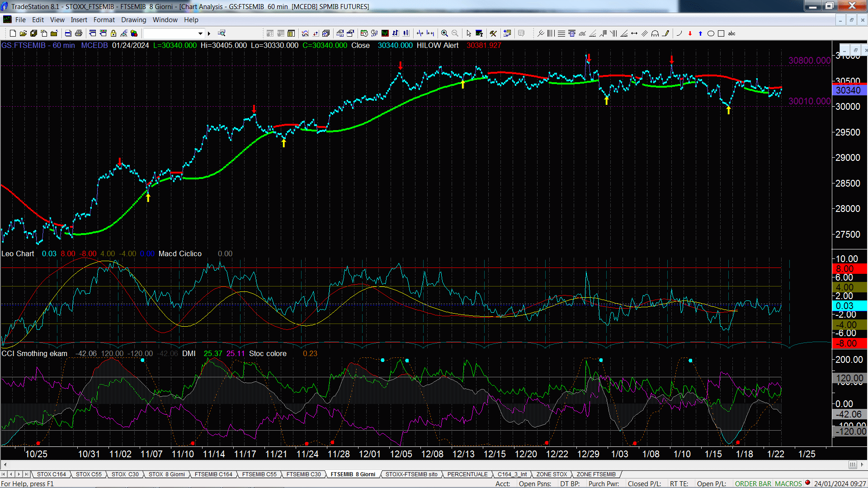Click the first-tab navigation arrow
This screenshot has height=488, width=868.
(x=4, y=474)
